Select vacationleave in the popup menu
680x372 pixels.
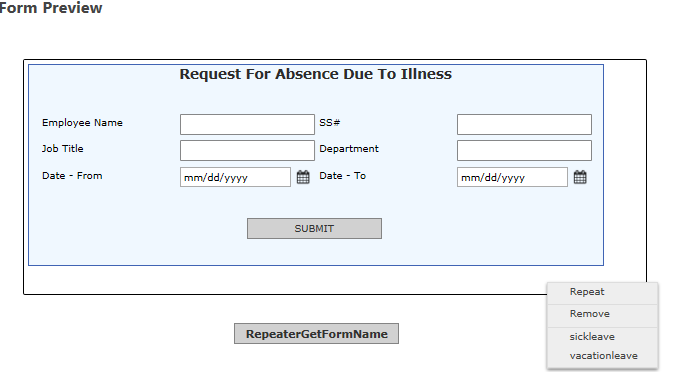tap(603, 356)
